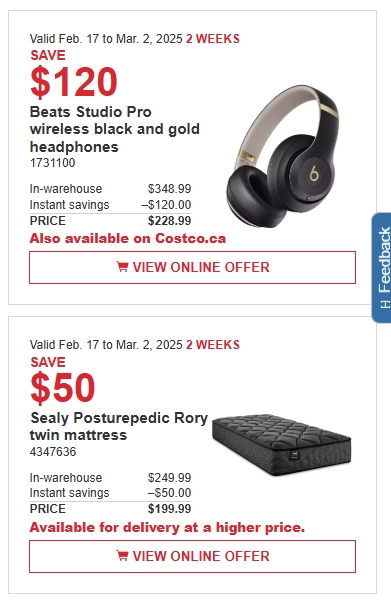
Task: Select the Beats Studio Pro product title
Action: click(x=115, y=129)
